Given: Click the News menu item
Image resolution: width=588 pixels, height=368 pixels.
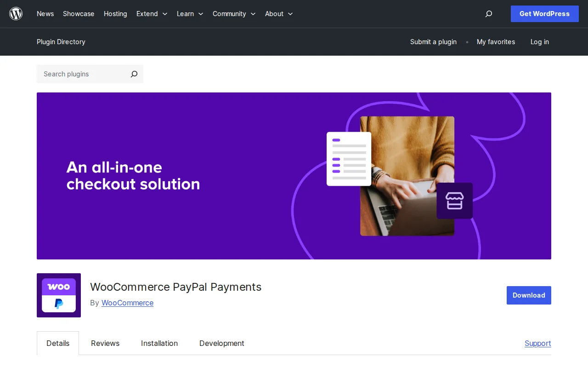Looking at the screenshot, I should pos(45,14).
